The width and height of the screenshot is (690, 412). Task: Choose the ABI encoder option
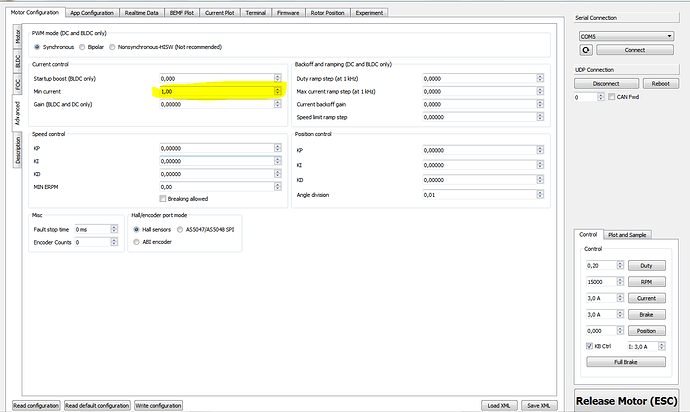[137, 241]
